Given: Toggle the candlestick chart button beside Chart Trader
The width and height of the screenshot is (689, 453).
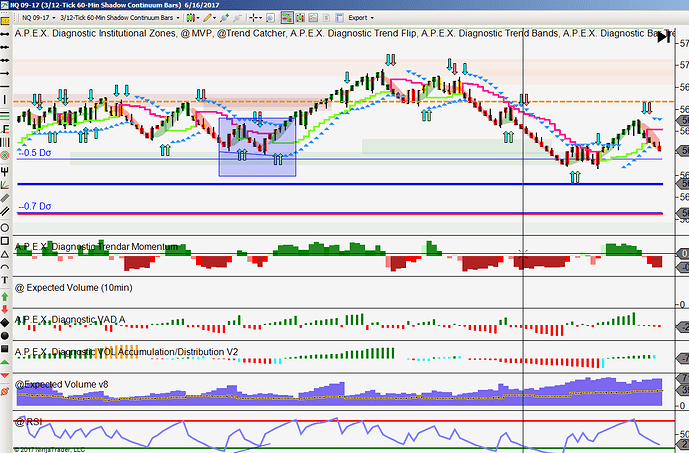Looking at the screenshot, I should tap(300, 18).
